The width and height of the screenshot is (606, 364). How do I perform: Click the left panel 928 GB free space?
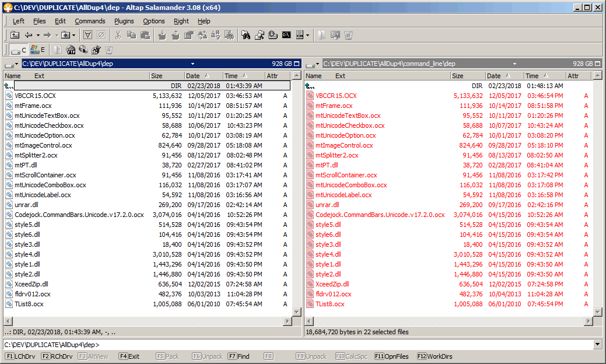(x=282, y=64)
